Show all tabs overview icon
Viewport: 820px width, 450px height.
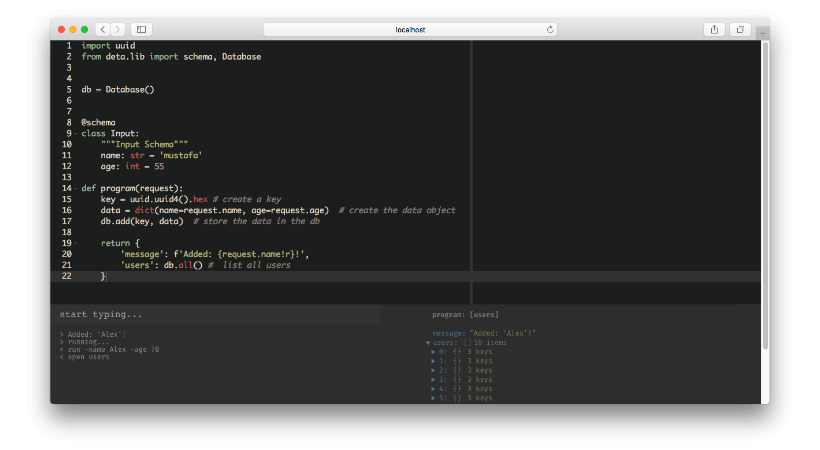click(741, 29)
